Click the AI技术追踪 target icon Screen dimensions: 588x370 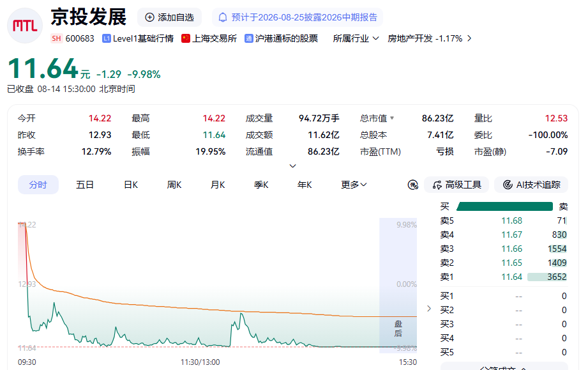508,185
